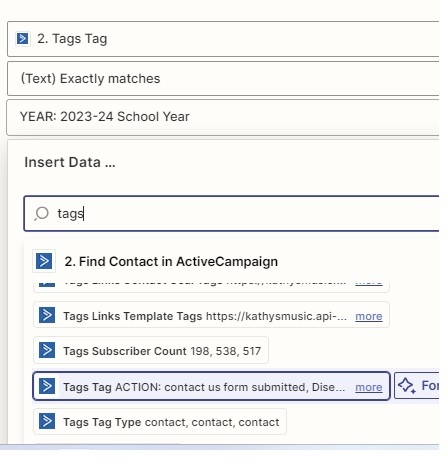Open the '2. Tags Tag' field dropdown
This screenshot has height=459, width=448.
coord(223,39)
